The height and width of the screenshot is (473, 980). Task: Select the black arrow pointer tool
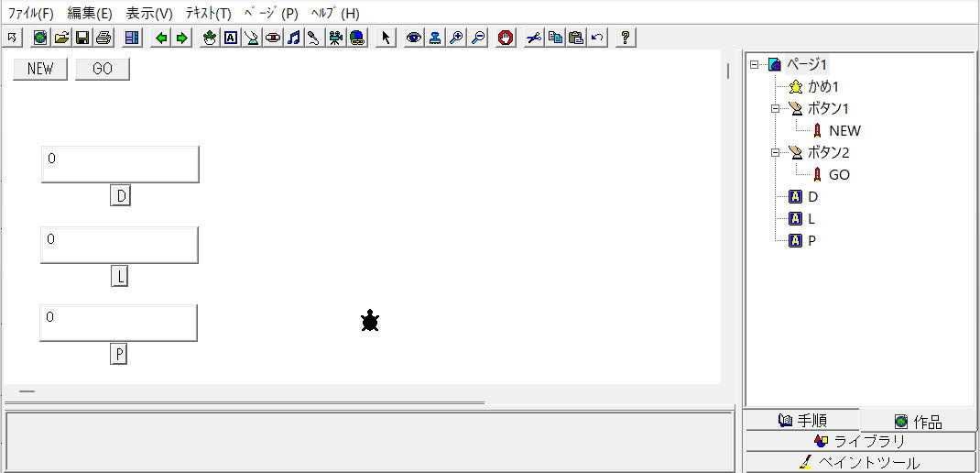click(386, 38)
